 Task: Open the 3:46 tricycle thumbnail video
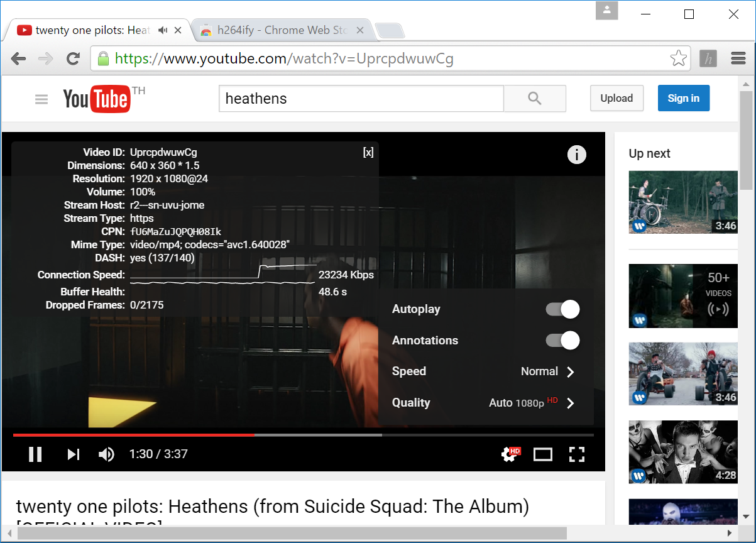pyautogui.click(x=683, y=374)
